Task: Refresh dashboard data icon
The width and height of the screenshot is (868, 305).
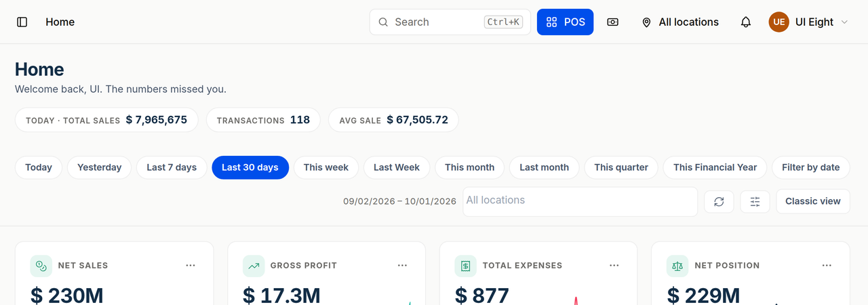Action: (719, 201)
